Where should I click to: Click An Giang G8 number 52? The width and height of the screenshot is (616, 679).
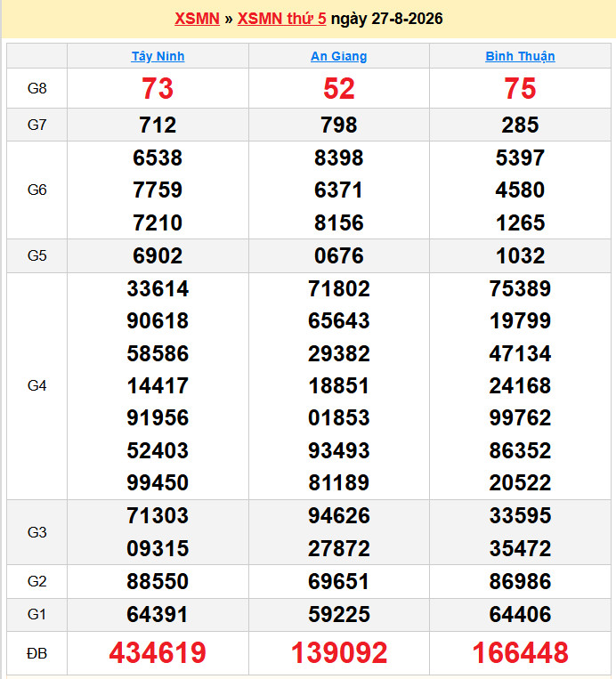[x=339, y=89]
